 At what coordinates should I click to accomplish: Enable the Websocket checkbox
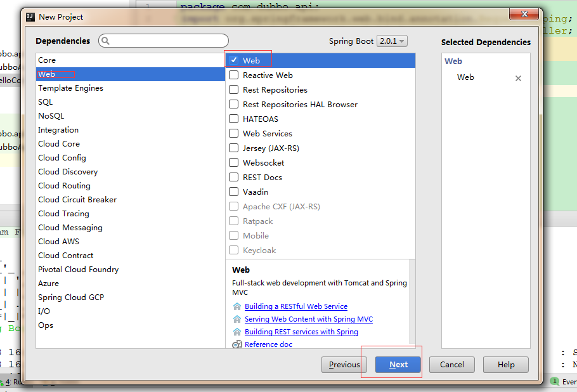(x=234, y=162)
